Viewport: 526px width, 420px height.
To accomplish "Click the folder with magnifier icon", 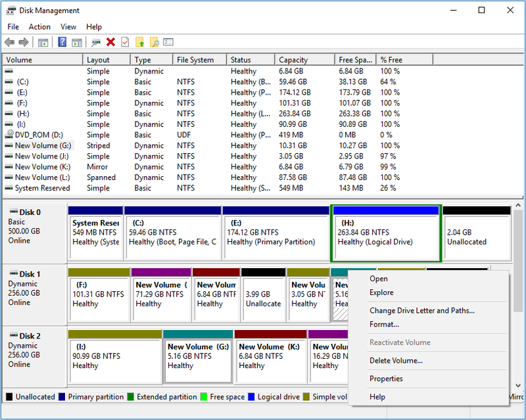I will pos(155,42).
